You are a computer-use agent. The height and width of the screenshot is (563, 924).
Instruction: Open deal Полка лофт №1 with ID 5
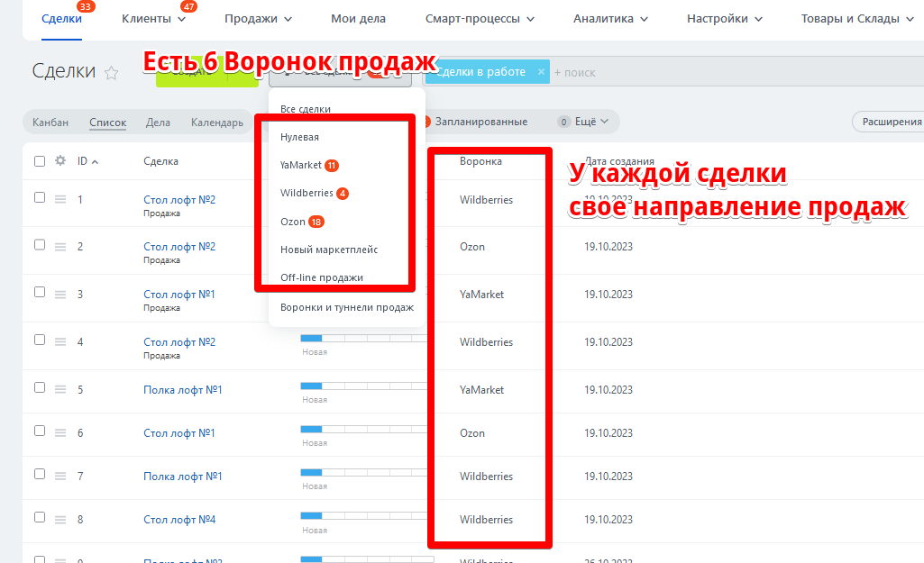pyautogui.click(x=183, y=390)
